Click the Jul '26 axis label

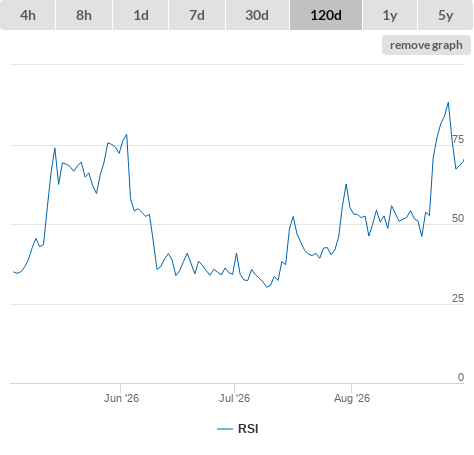[234, 398]
